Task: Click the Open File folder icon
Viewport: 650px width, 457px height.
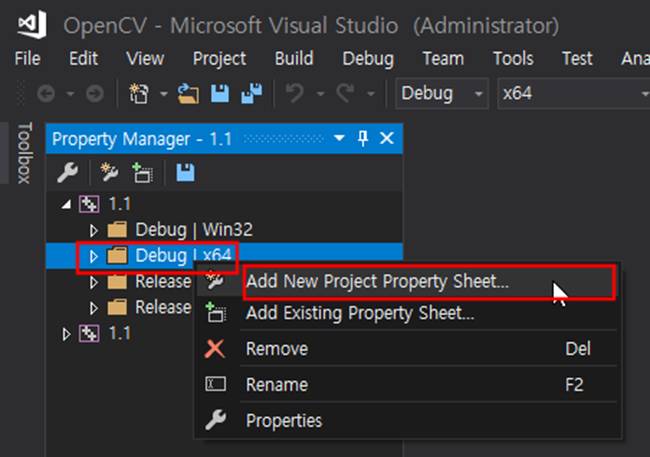Action: [x=189, y=94]
